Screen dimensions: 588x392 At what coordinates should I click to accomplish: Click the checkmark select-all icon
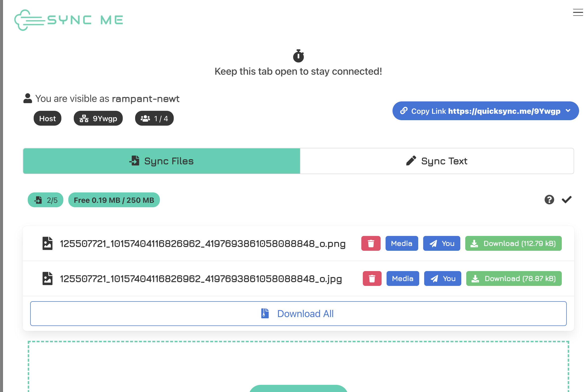coord(567,200)
